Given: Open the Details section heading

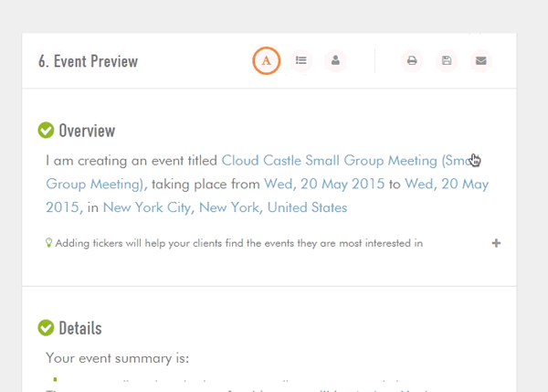Looking at the screenshot, I should [x=80, y=328].
